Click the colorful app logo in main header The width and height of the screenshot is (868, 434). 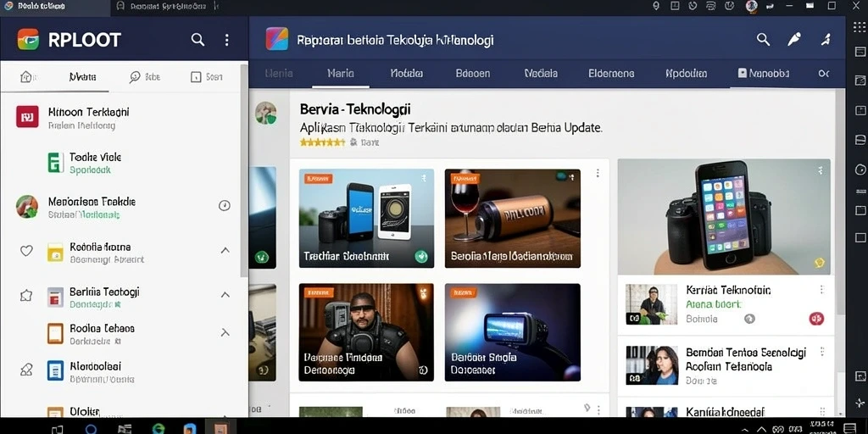[277, 39]
